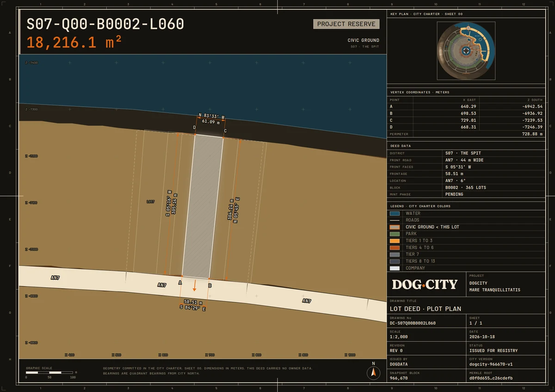Viewport: 555px width, 392px height.
Task: Click the perimeter value 728.88 m
Action: (x=532, y=134)
